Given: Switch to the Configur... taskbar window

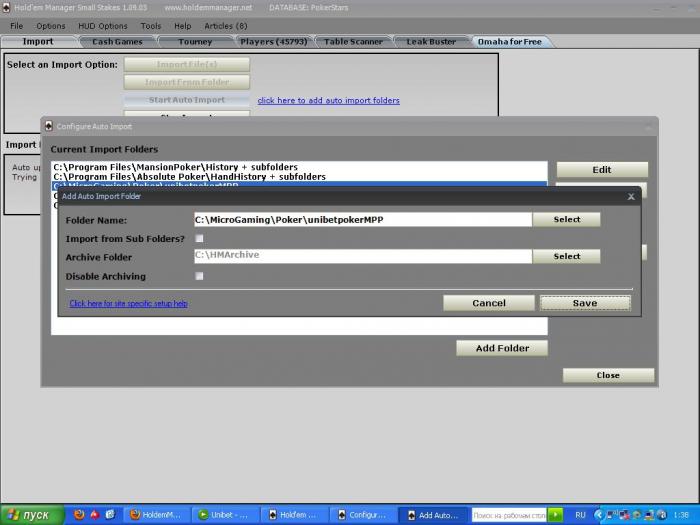Looking at the screenshot, I should [x=363, y=515].
